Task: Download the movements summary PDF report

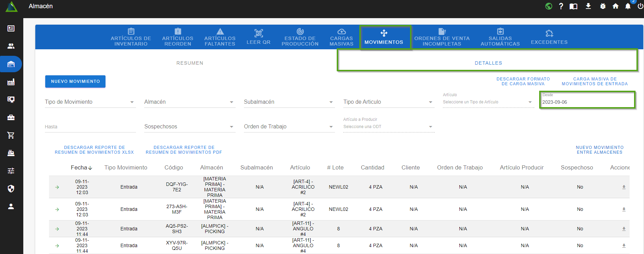Action: click(184, 150)
